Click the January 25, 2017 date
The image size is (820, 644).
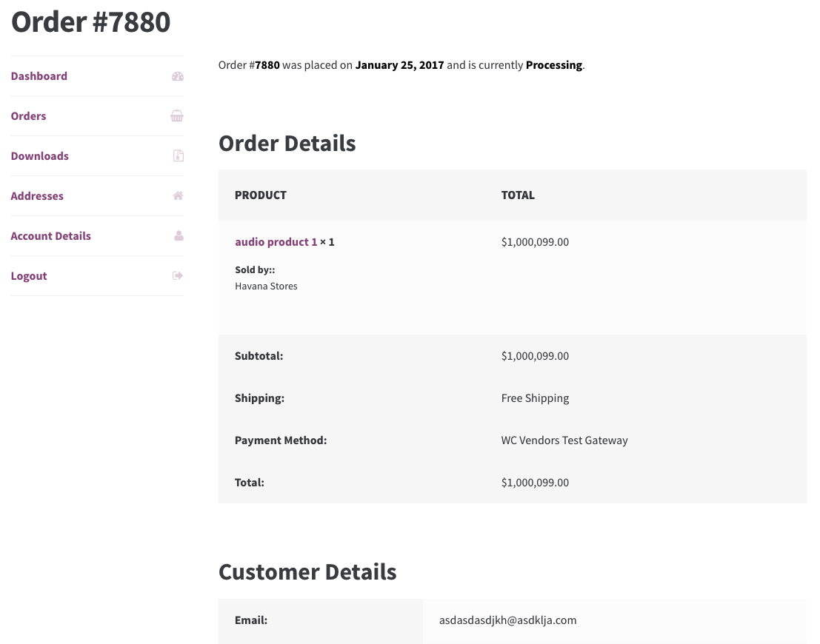coord(399,65)
